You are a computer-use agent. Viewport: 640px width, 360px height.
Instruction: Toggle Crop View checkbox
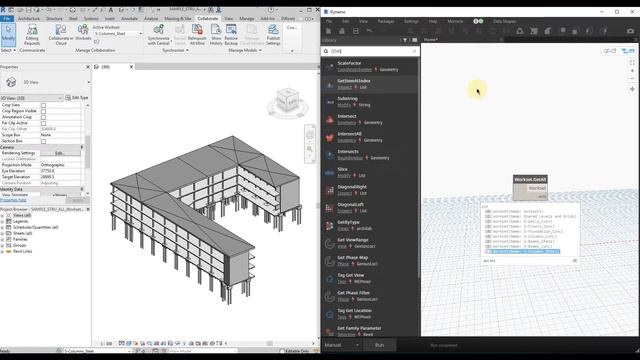point(43,105)
